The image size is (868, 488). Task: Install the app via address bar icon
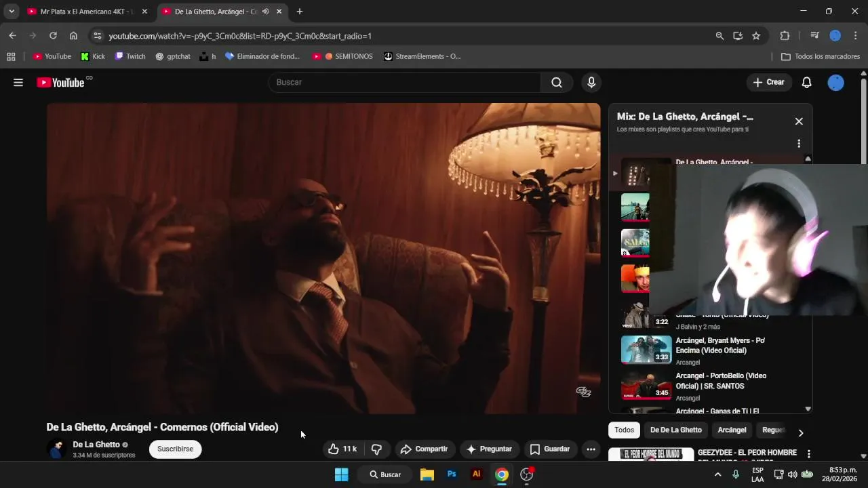pos(738,36)
